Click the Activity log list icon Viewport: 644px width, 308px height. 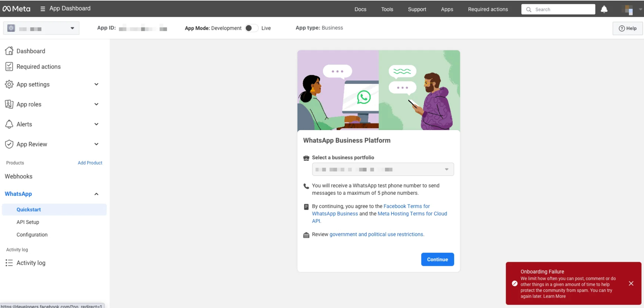(9, 263)
